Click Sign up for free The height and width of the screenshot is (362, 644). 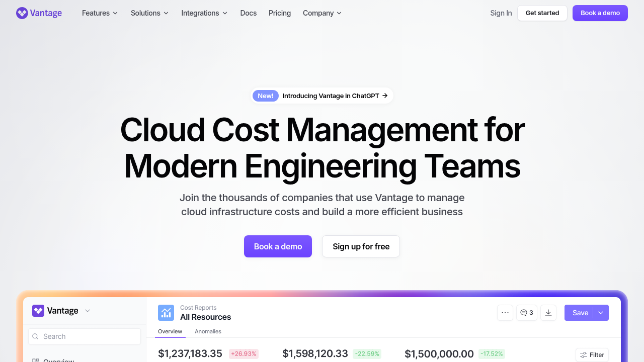pos(361,246)
